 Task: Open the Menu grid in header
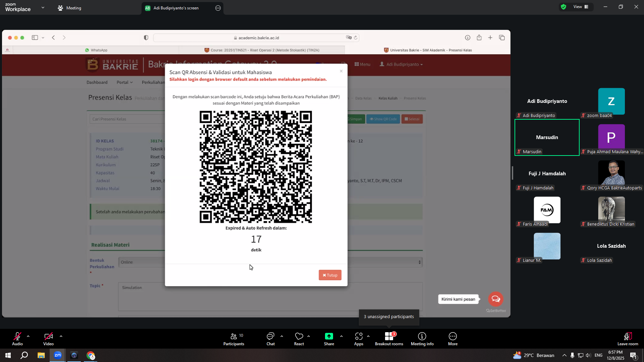pyautogui.click(x=362, y=64)
